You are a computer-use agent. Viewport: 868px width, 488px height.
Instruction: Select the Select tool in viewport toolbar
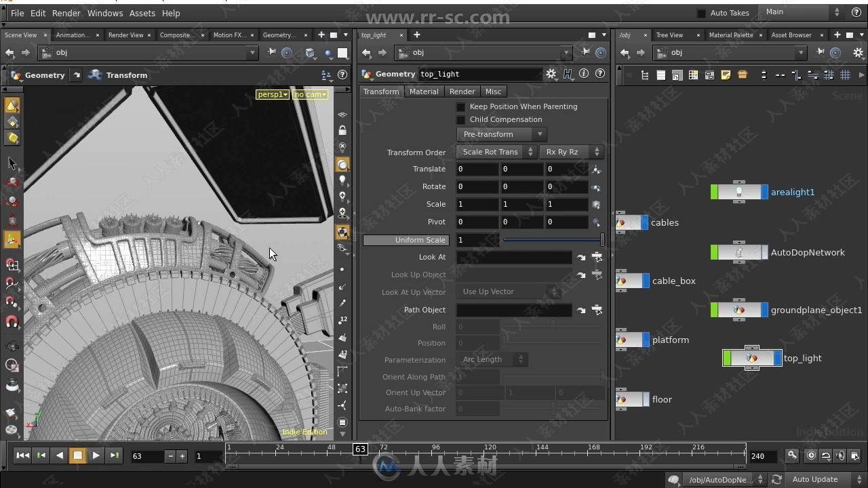click(x=12, y=163)
